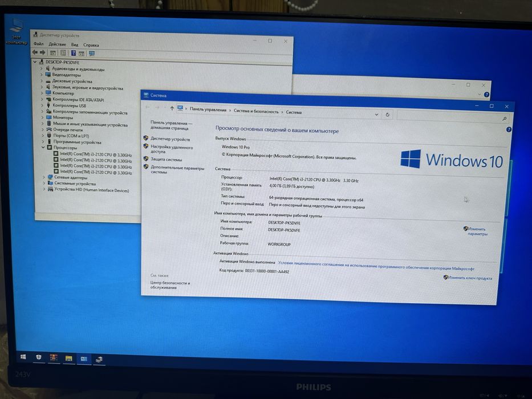
Task: Click the Мониторы category icon
Action: (48, 117)
